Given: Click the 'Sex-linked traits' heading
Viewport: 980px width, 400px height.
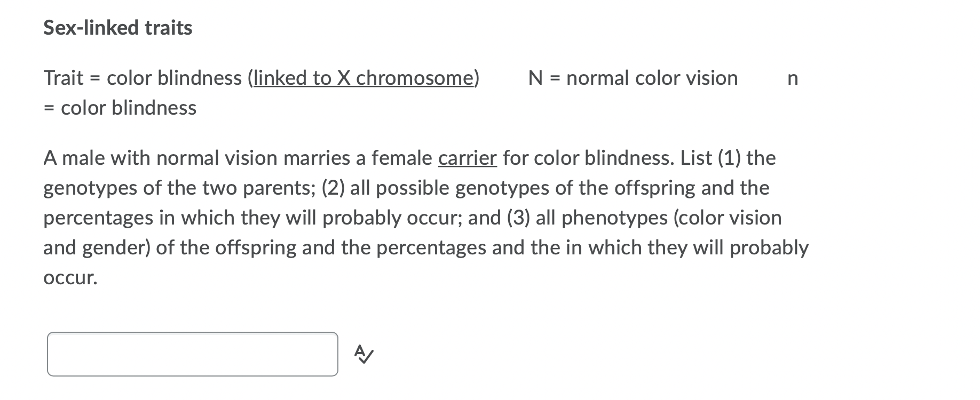Looking at the screenshot, I should (x=118, y=28).
